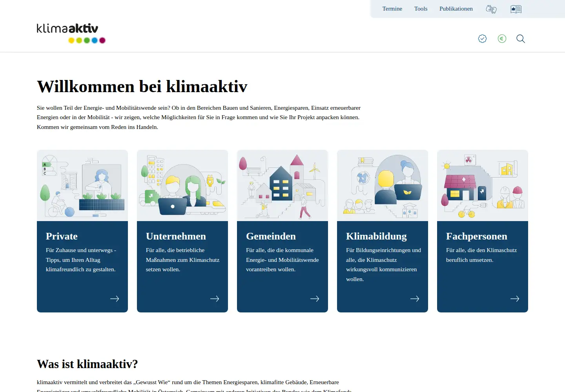
Task: Open the easy-read language book icon
Action: tap(516, 9)
